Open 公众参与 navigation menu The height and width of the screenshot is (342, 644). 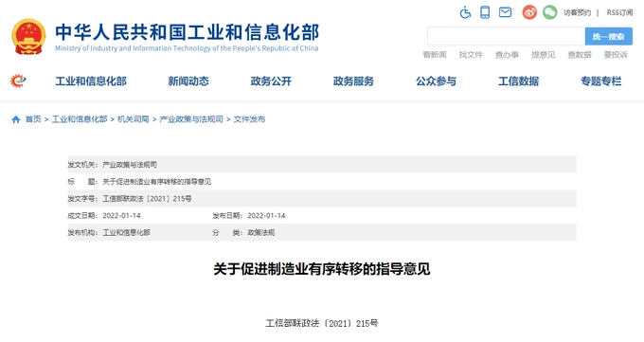tap(437, 81)
